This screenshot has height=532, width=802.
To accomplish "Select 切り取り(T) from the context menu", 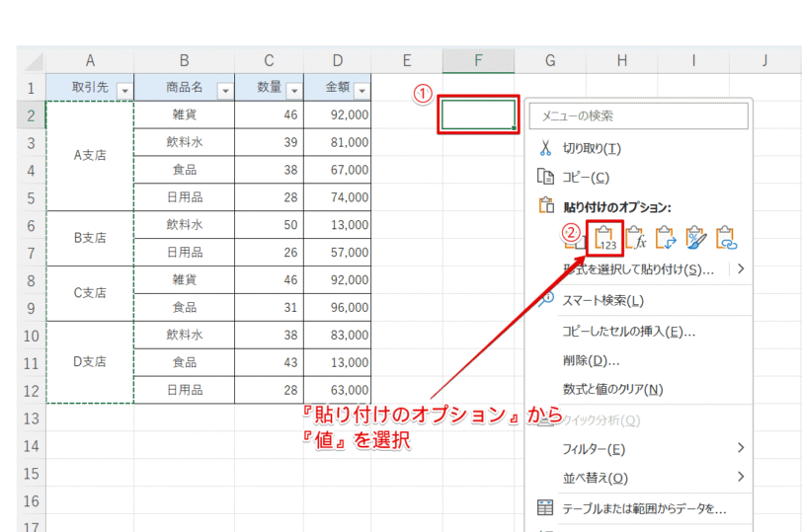I will (x=592, y=149).
